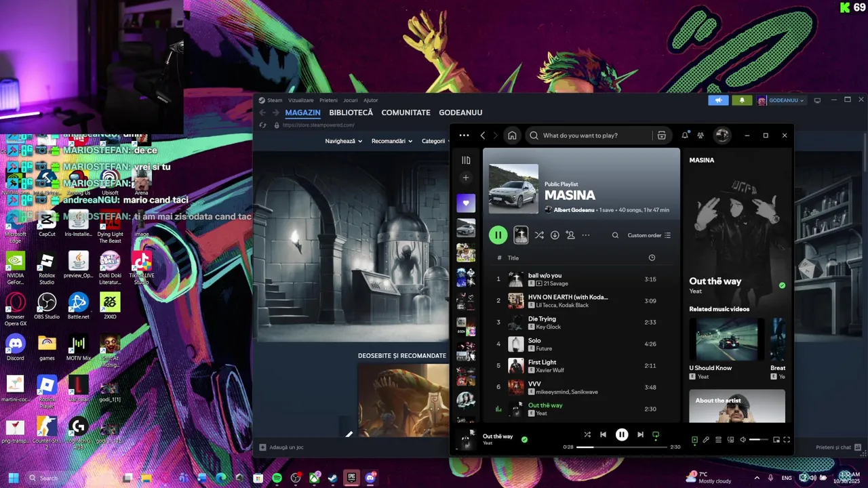Image resolution: width=868 pixels, height=488 pixels.
Task: Open Spotify three-dot app menu
Action: pos(464,136)
